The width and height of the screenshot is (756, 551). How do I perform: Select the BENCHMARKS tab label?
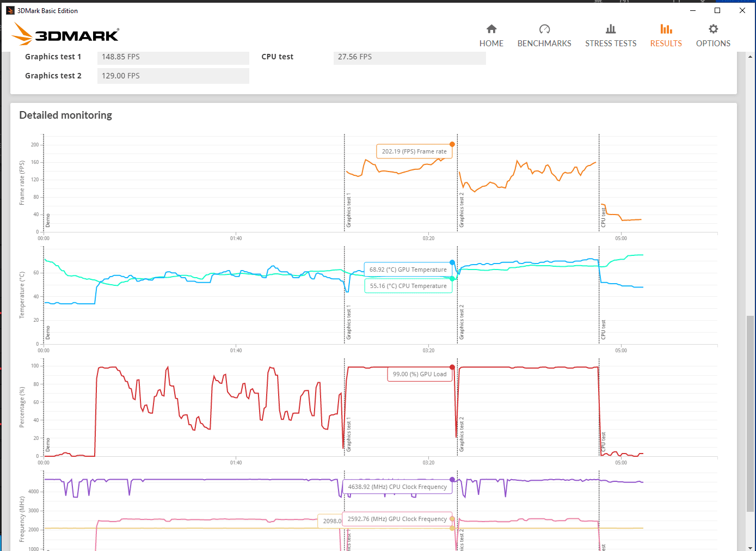click(x=544, y=44)
